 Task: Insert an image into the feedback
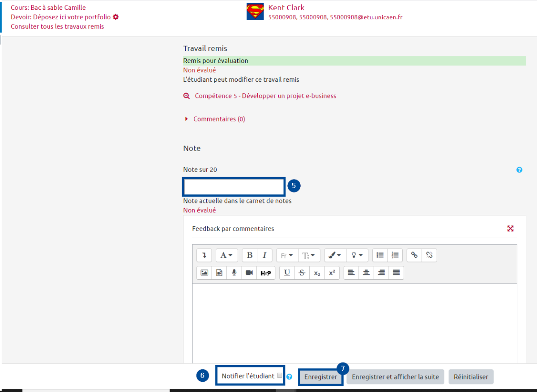(x=204, y=273)
